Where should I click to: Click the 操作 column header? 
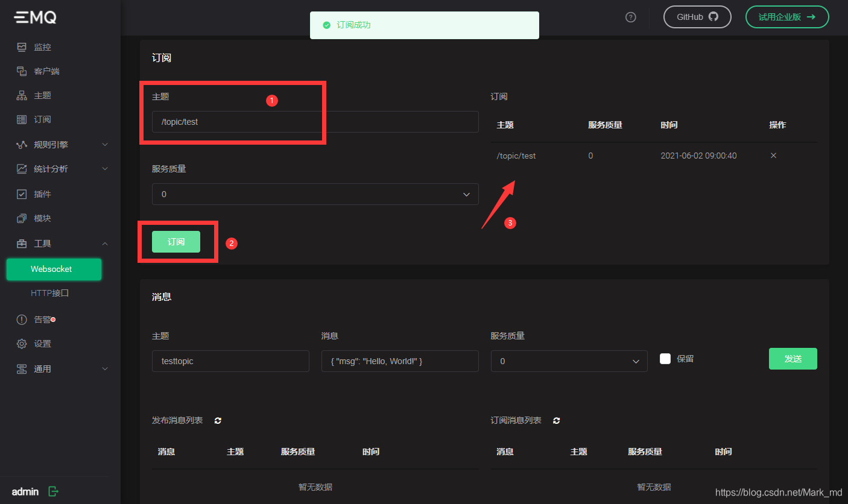777,125
